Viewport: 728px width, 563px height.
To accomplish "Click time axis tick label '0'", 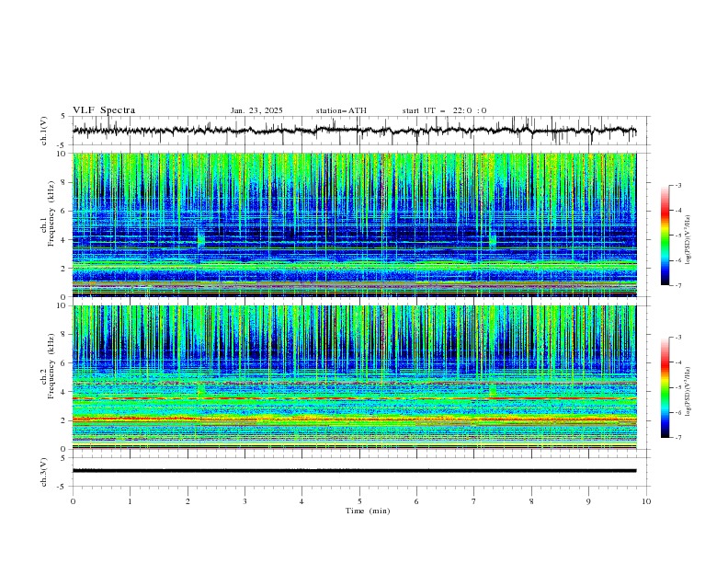I will coord(73,501).
